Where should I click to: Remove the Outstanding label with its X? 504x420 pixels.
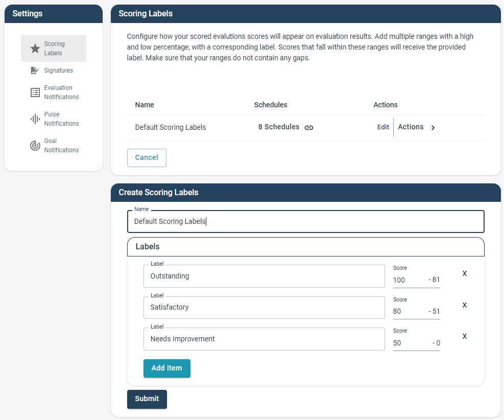coord(464,273)
